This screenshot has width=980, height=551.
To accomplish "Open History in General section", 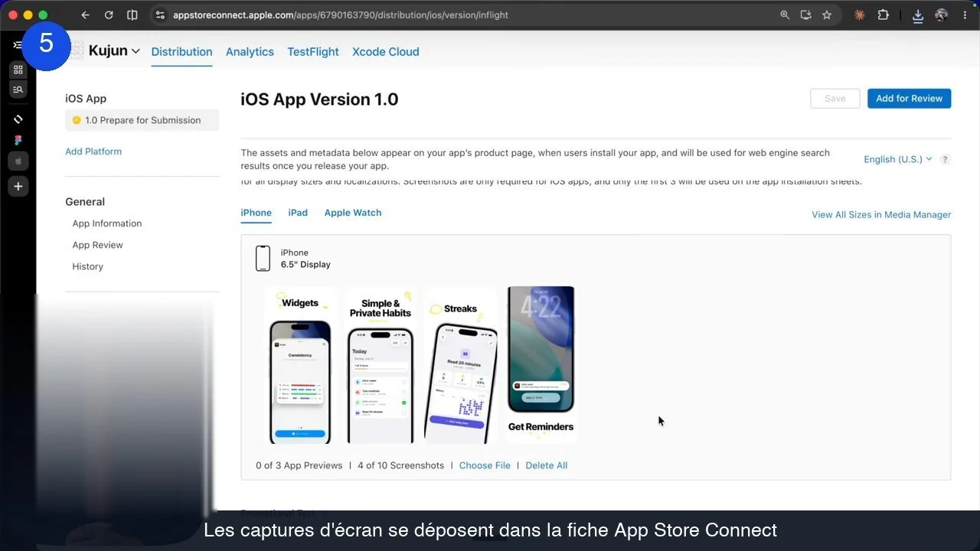I will click(87, 266).
